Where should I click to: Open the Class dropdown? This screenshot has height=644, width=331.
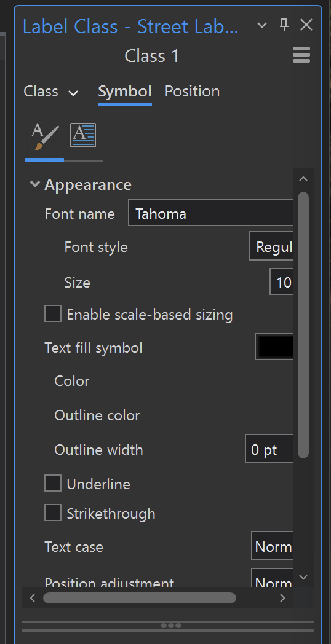pos(51,92)
